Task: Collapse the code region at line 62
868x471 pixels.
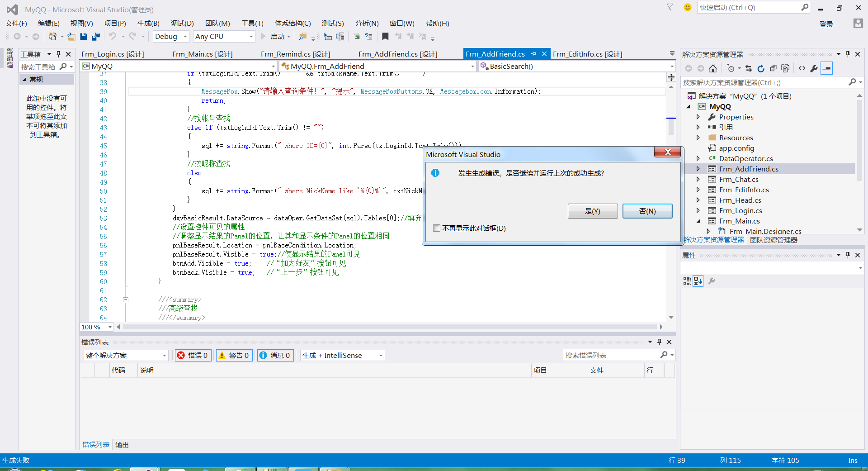Action: coord(126,300)
